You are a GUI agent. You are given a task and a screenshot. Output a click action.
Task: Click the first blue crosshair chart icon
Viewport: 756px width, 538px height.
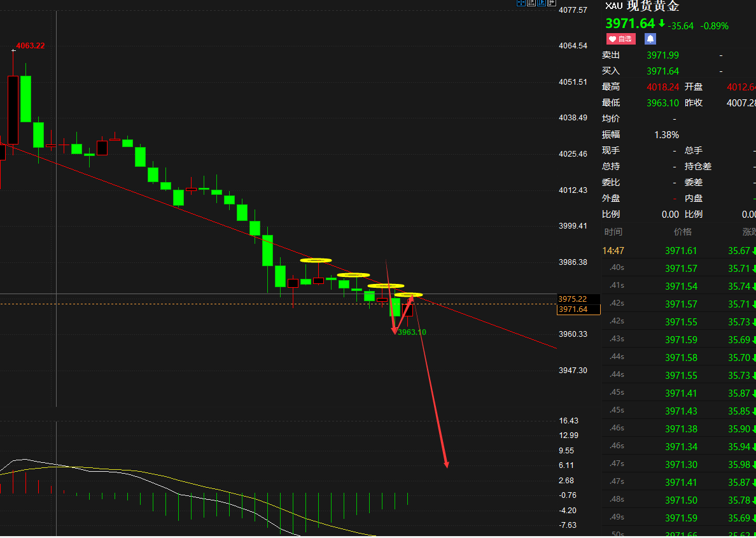tap(521, 3)
